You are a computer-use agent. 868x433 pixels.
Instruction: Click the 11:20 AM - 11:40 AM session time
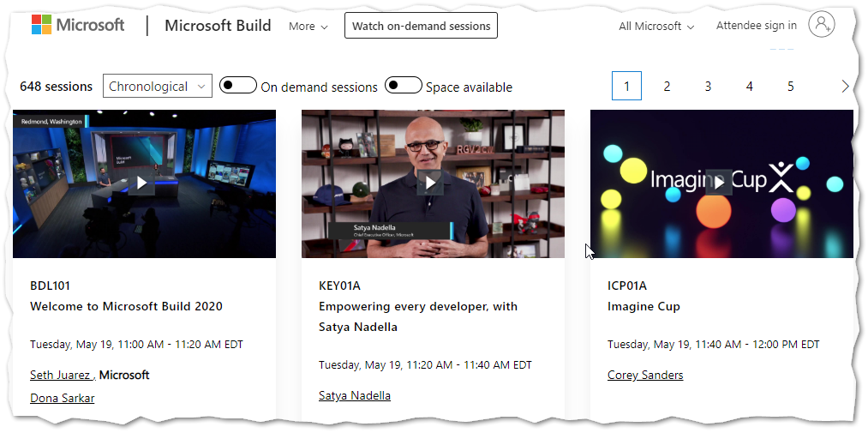pyautogui.click(x=425, y=365)
